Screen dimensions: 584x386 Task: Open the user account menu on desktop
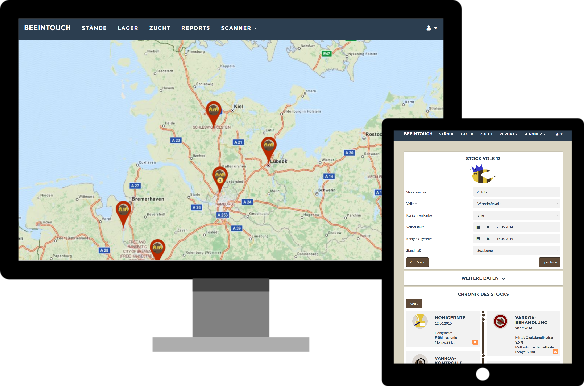pos(431,28)
